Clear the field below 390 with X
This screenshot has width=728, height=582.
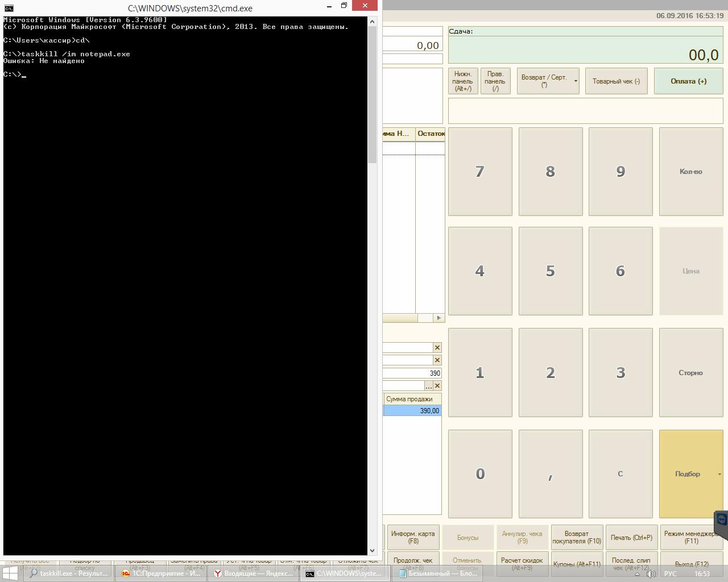click(437, 385)
